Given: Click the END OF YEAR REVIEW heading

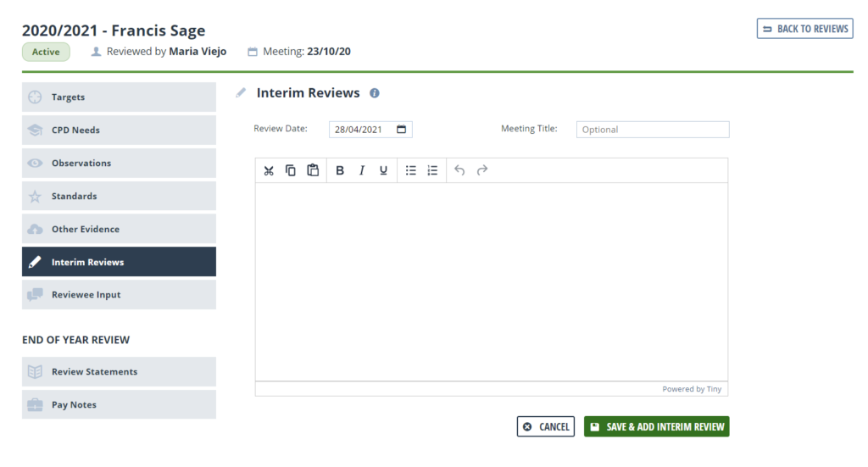Looking at the screenshot, I should (x=75, y=340).
